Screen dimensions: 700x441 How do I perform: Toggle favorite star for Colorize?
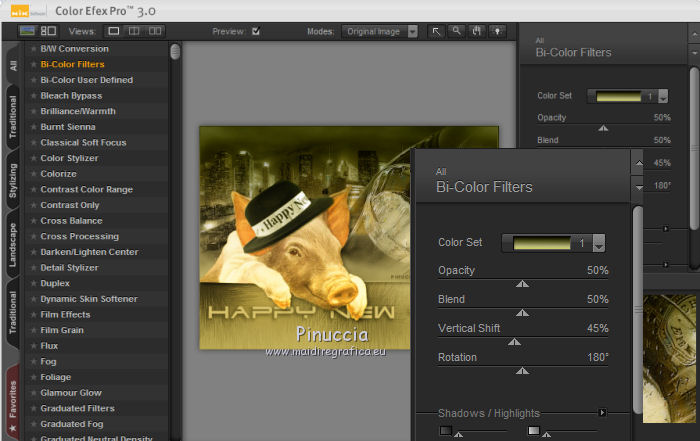click(33, 174)
